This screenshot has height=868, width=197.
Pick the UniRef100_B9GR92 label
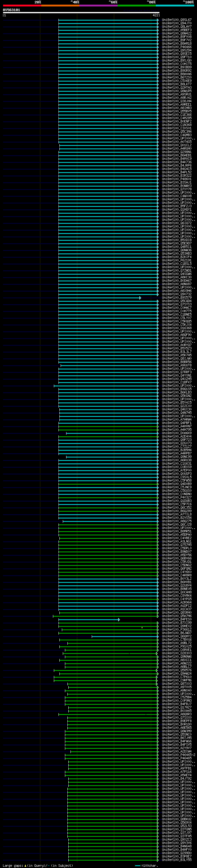(x=177, y=71)
